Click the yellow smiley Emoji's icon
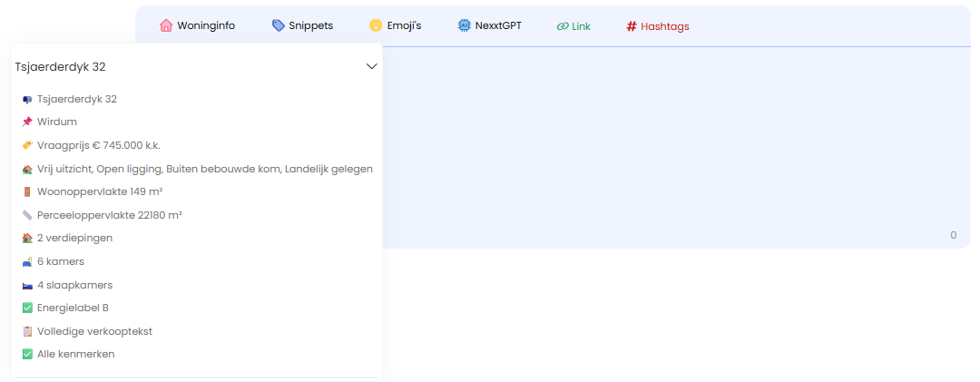This screenshot has width=980, height=382. [x=375, y=26]
